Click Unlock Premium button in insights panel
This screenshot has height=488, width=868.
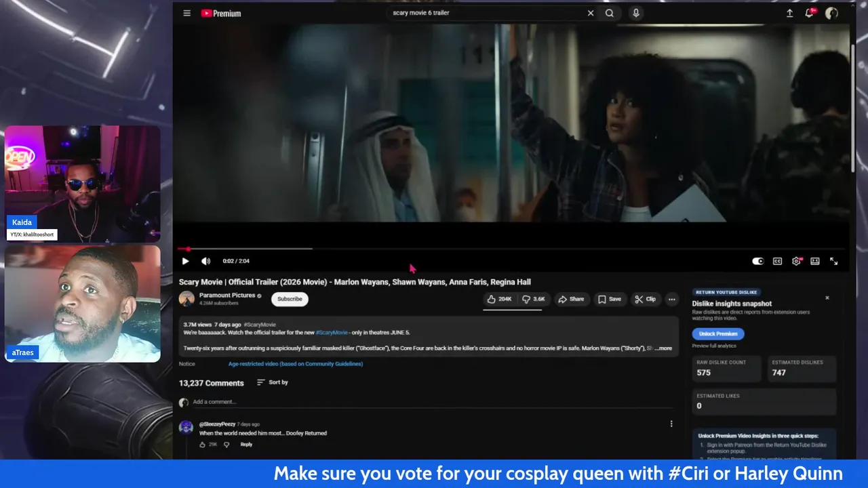[718, 333]
